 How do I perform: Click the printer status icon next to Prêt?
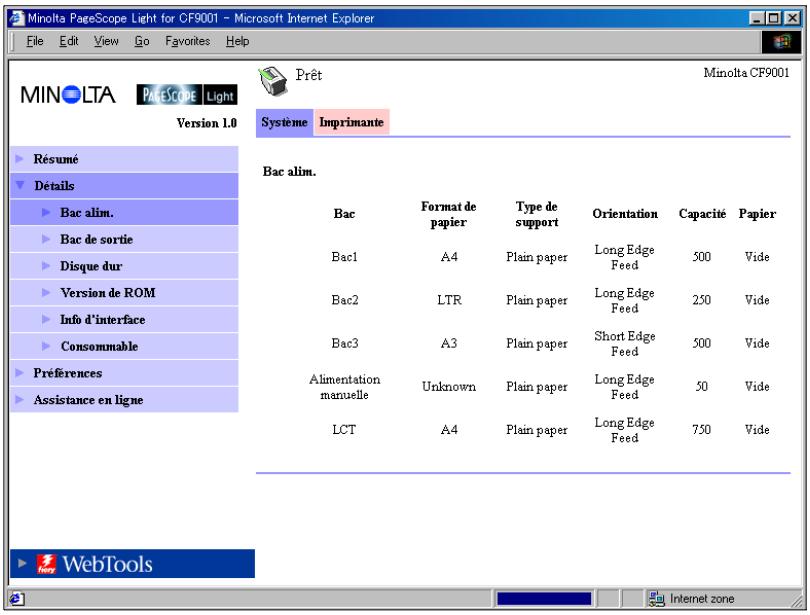tap(272, 81)
